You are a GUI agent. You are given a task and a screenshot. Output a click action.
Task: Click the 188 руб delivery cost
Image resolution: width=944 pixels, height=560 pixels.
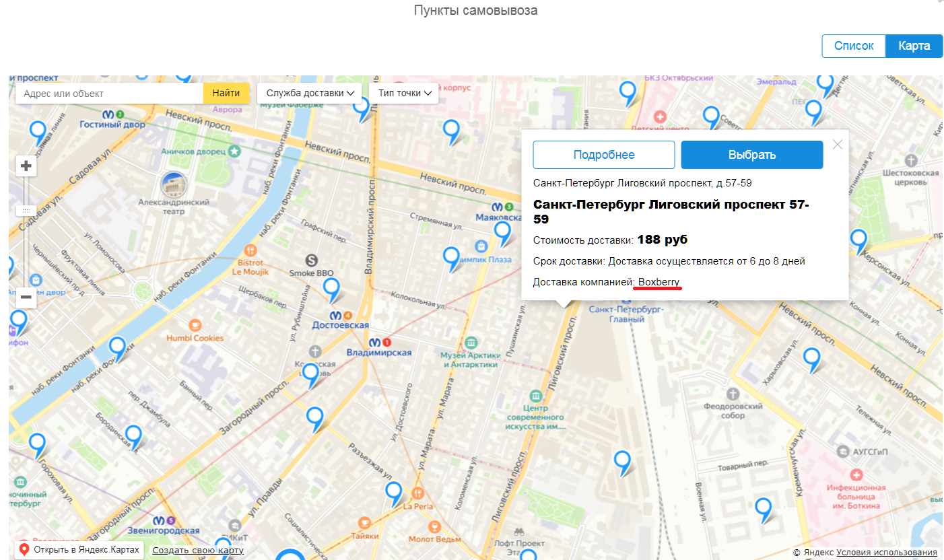(663, 240)
